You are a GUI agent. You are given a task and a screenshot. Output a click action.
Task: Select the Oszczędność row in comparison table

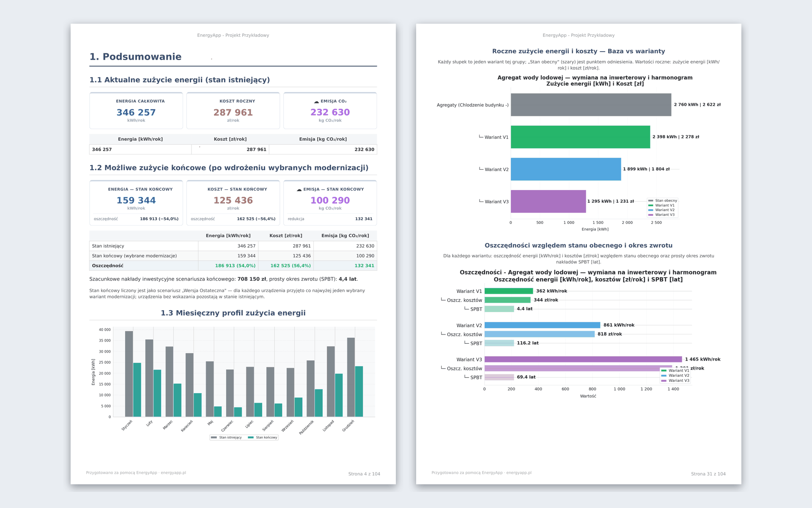point(233,265)
